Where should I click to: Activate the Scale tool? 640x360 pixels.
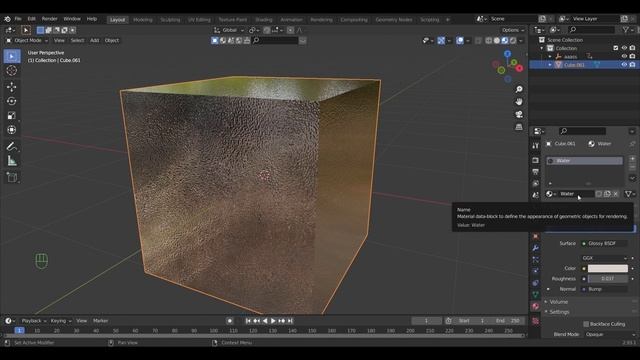pyautogui.click(x=11, y=116)
